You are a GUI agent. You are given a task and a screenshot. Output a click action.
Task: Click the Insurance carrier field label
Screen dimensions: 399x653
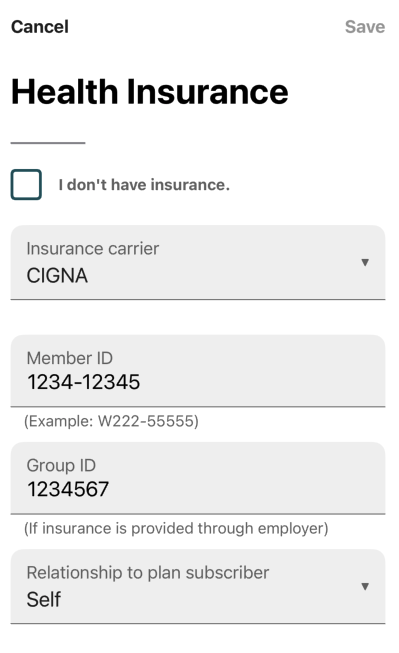coord(92,249)
